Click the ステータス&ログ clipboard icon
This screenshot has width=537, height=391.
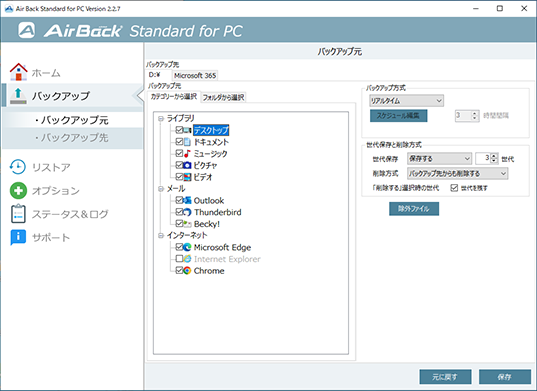(18, 214)
